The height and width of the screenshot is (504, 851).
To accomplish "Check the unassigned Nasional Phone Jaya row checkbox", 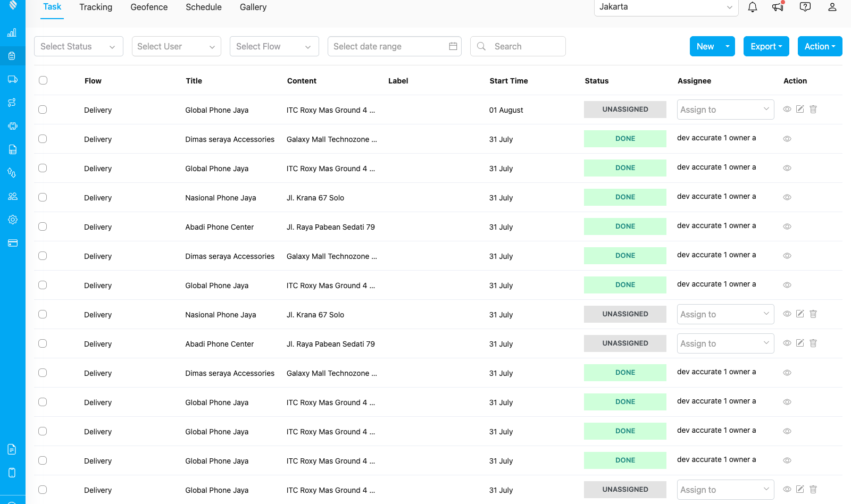I will (x=43, y=314).
